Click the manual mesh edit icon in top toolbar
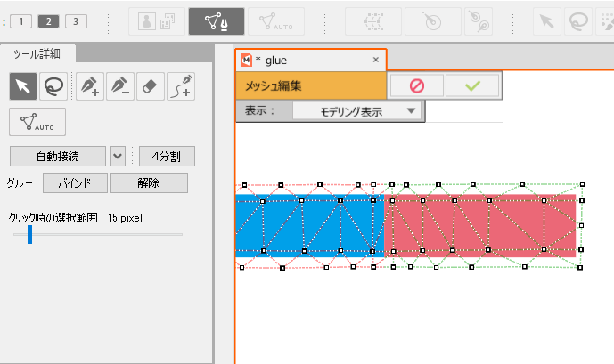 click(x=217, y=21)
